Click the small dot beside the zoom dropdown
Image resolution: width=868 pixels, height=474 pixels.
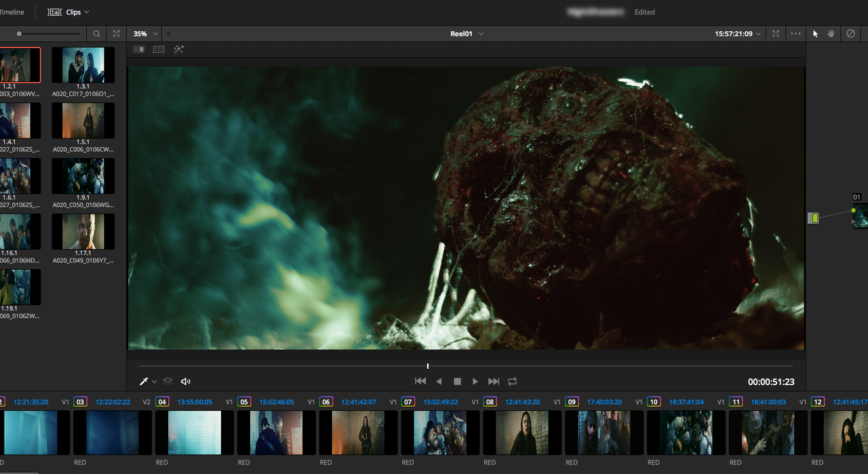[169, 33]
